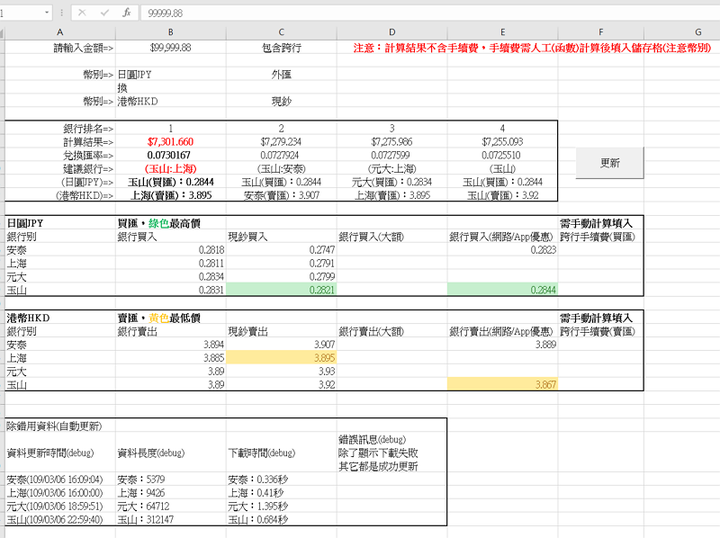Select the header cell 賣匯，黃色最低價

pyautogui.click(x=170, y=318)
